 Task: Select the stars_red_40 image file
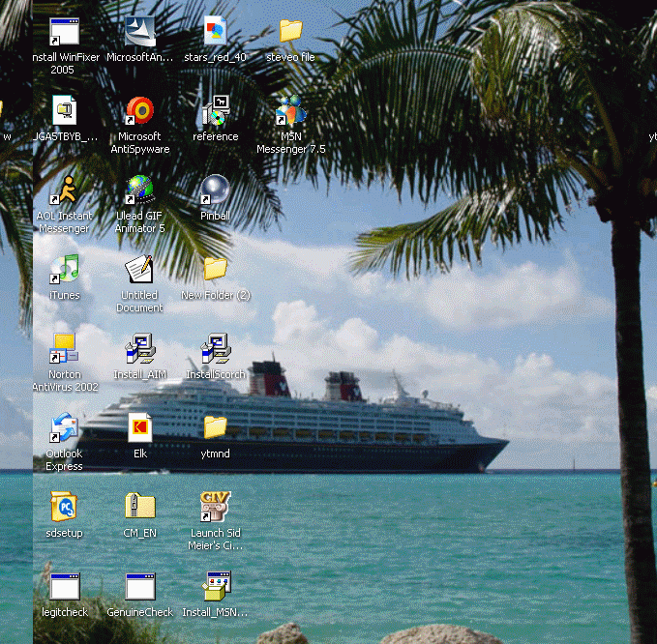[216, 31]
